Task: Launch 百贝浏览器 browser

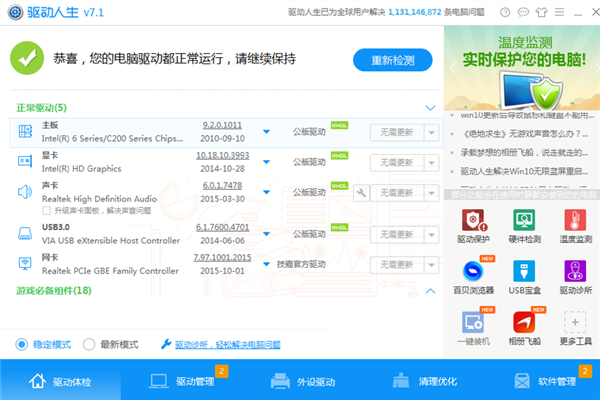Action: [x=474, y=276]
